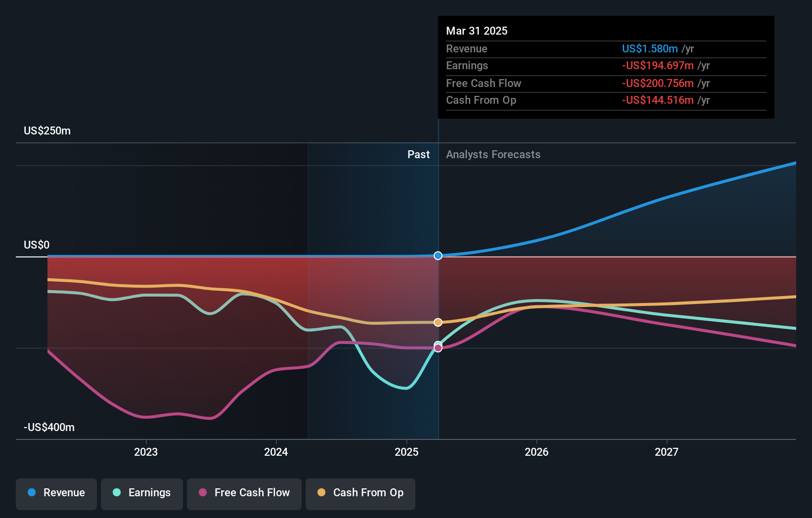Click the 2026 x-axis label
The width and height of the screenshot is (812, 518).
pyautogui.click(x=537, y=452)
